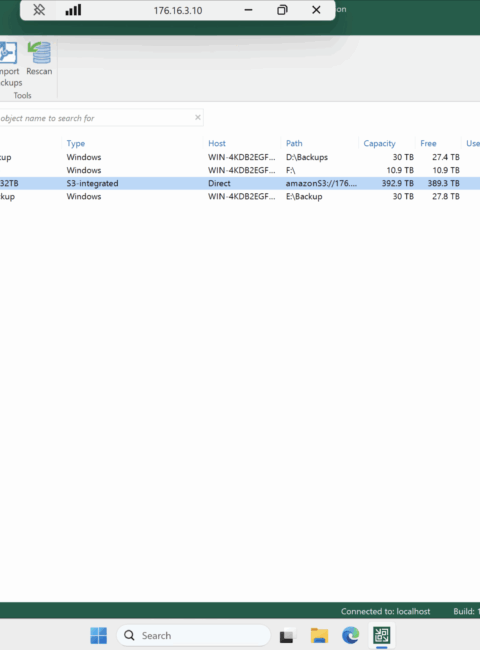Select the D:\Backups path cell
The image size is (480, 650).
pos(307,157)
